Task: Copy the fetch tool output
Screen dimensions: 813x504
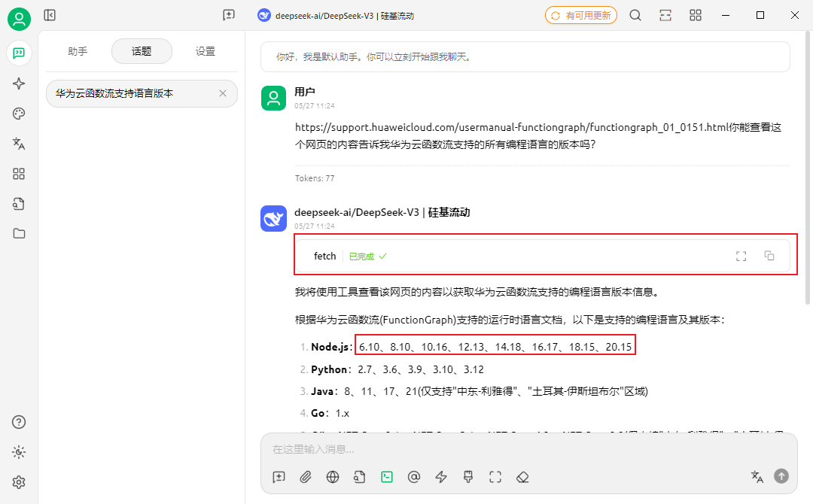Action: (x=769, y=256)
